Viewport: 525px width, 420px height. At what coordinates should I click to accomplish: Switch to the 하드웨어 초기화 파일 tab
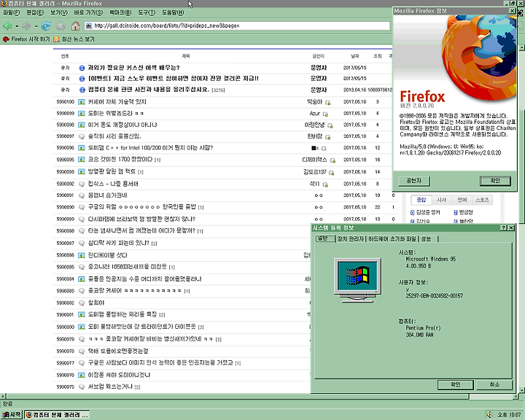pos(392,239)
